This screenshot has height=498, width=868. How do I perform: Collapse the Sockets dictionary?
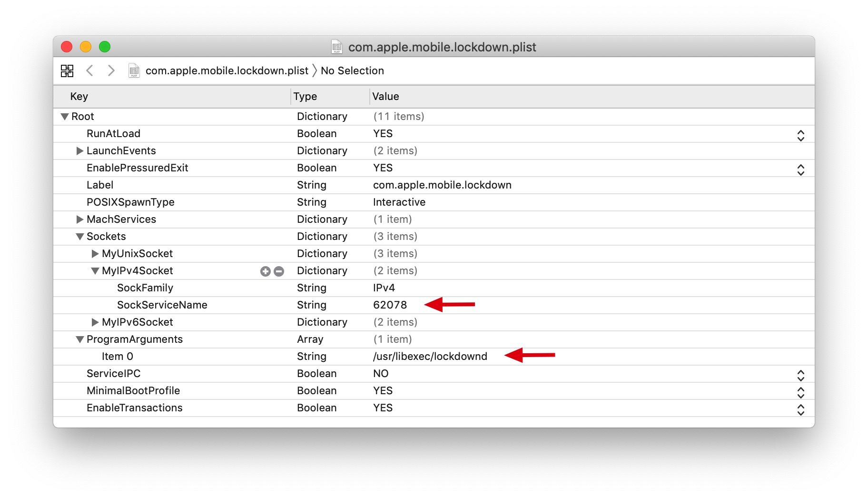80,237
